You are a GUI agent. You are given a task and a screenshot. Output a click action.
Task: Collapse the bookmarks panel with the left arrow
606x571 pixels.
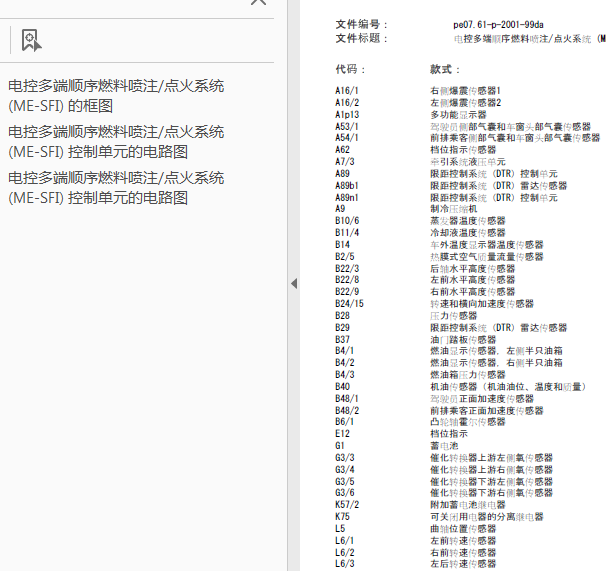click(x=294, y=283)
